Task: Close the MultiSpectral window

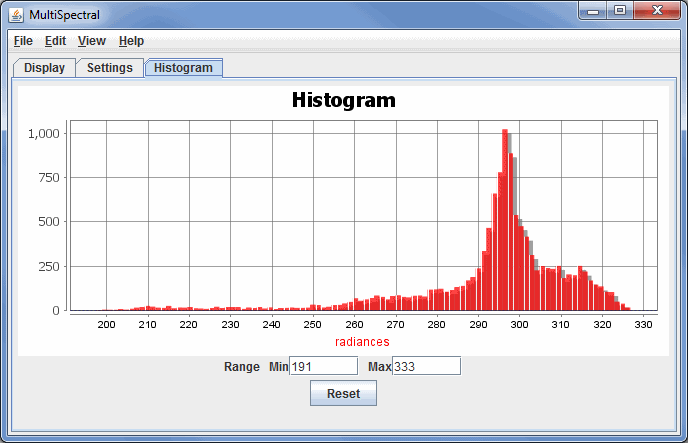Action: [x=657, y=11]
